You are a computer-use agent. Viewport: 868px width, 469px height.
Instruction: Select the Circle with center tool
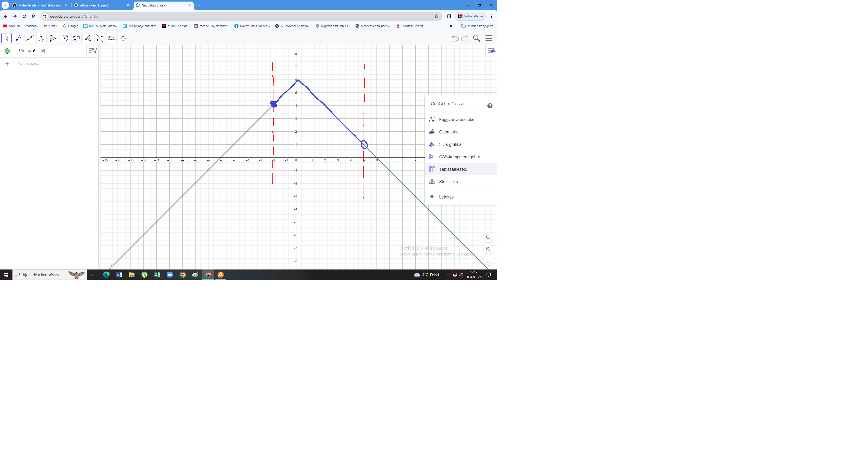(65, 38)
